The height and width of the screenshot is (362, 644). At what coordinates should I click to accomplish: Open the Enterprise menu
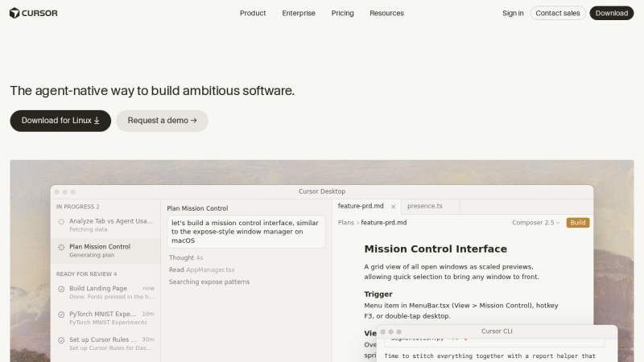(x=299, y=13)
